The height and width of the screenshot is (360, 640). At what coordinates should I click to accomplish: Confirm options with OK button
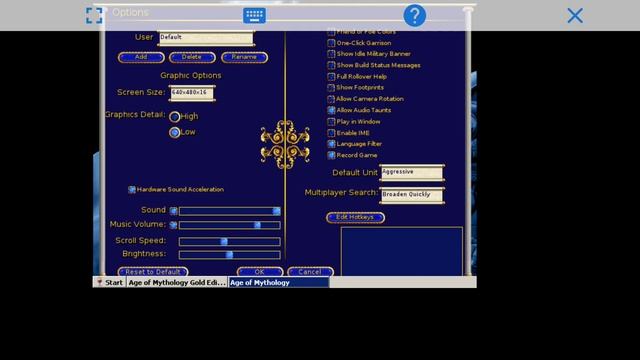click(260, 272)
